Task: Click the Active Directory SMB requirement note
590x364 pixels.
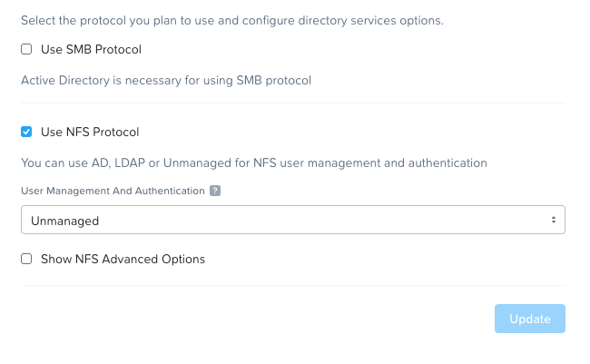Action: [x=166, y=80]
